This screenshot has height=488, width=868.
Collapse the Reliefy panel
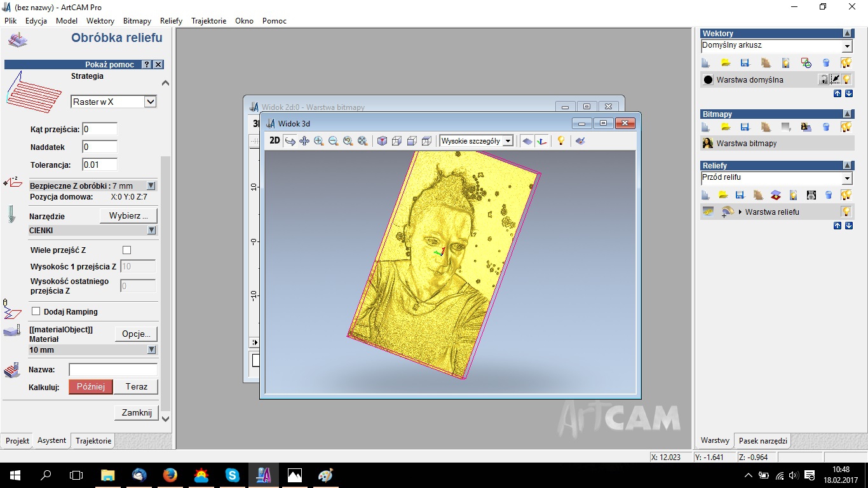tap(847, 165)
